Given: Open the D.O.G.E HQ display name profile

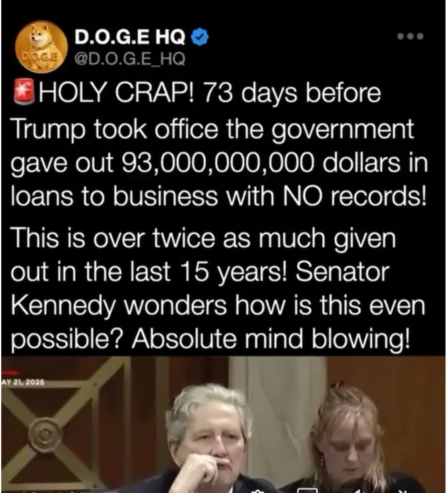Looking at the screenshot, I should click(130, 37).
